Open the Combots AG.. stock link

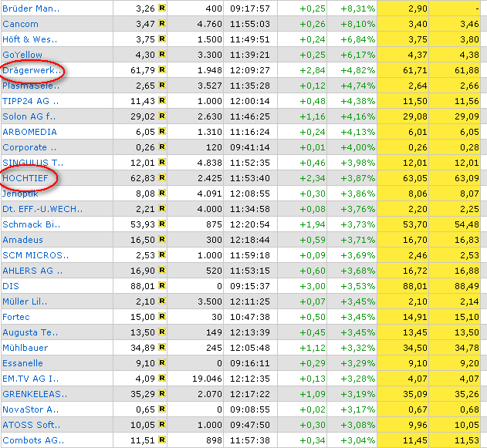click(33, 440)
